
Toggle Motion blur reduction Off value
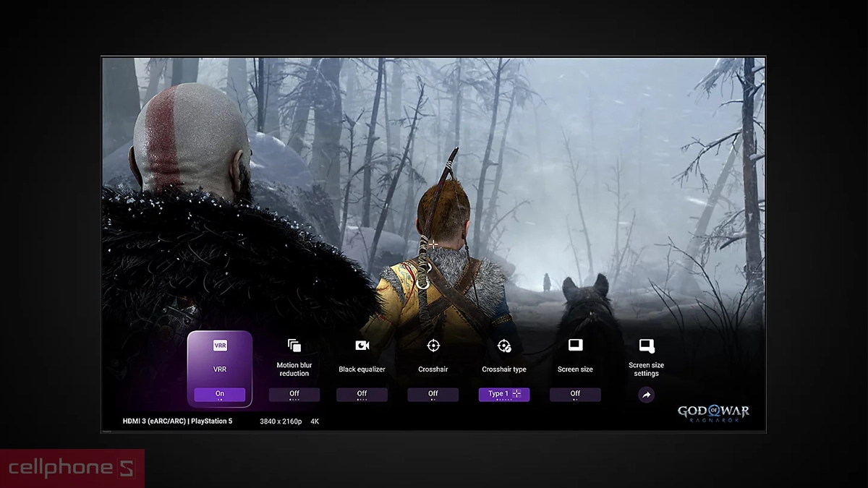(294, 394)
